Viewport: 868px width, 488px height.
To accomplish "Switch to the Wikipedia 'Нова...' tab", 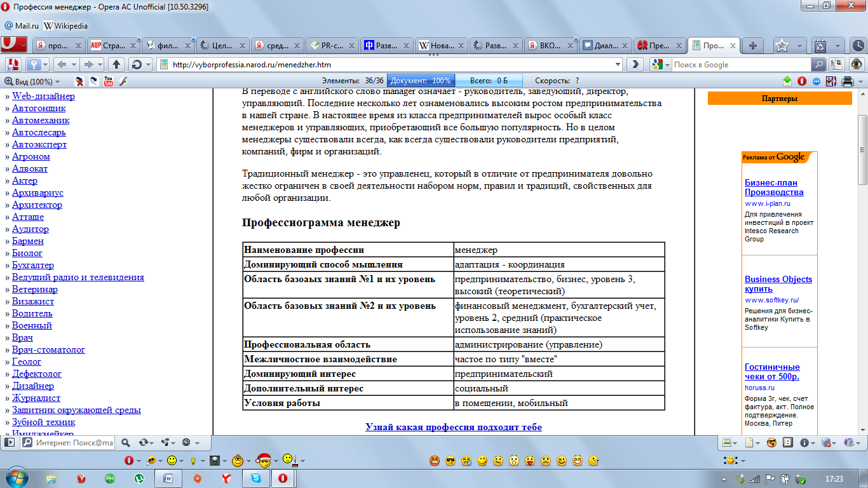I will point(441,45).
